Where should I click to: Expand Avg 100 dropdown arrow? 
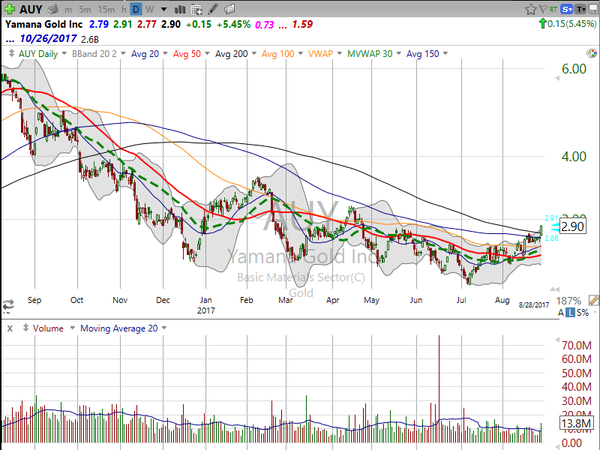point(300,54)
